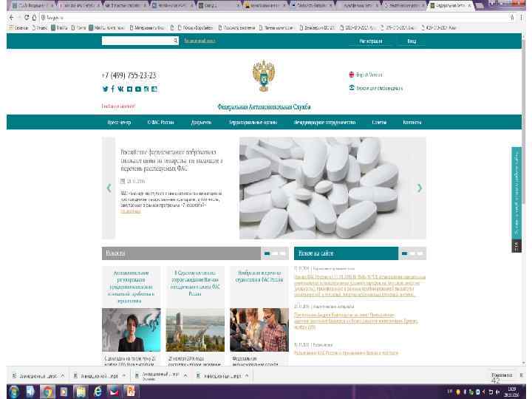Click the British flag English Version icon
Viewport: 532px width, 399px height.
coord(352,75)
